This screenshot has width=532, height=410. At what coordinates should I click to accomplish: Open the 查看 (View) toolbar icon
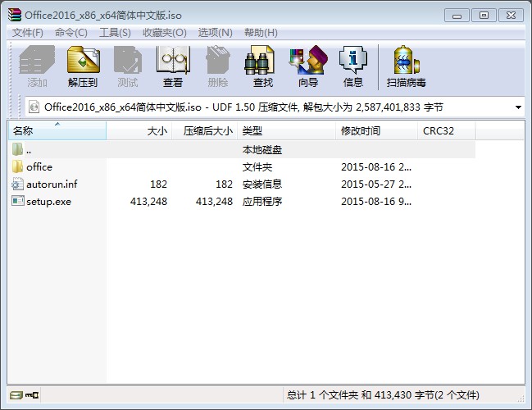coord(173,61)
